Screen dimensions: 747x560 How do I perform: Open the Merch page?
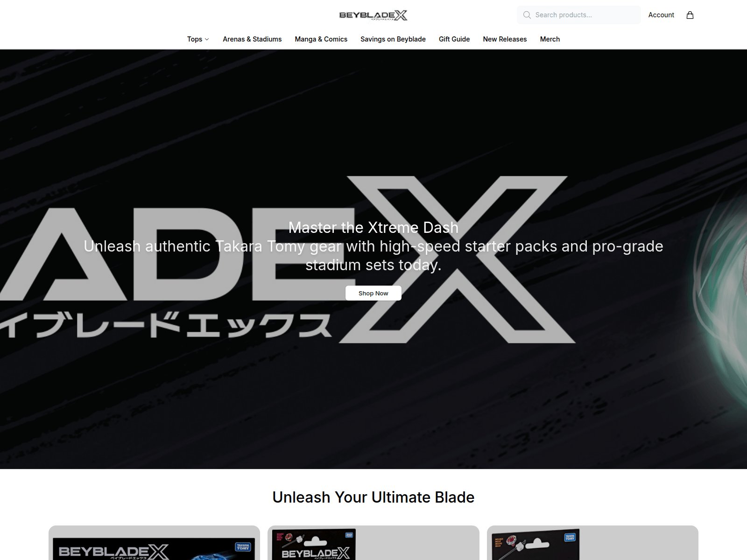coord(550,39)
